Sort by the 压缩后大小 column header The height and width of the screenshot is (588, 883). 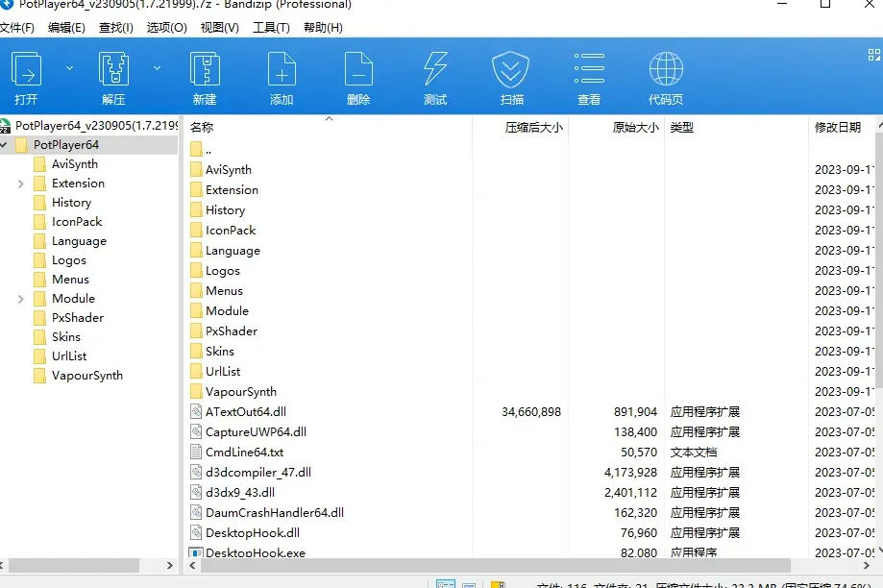pyautogui.click(x=521, y=127)
